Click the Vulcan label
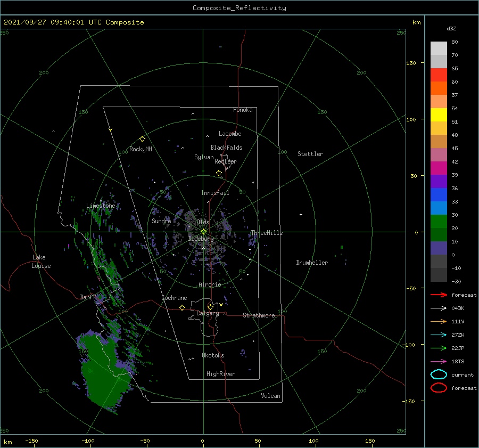 (271, 396)
